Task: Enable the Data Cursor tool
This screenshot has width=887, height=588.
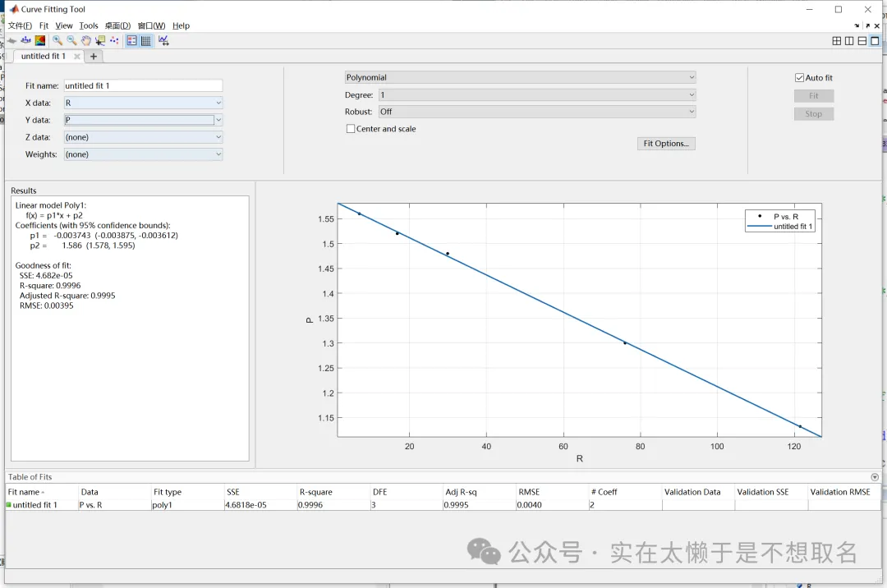Action: 99,40
